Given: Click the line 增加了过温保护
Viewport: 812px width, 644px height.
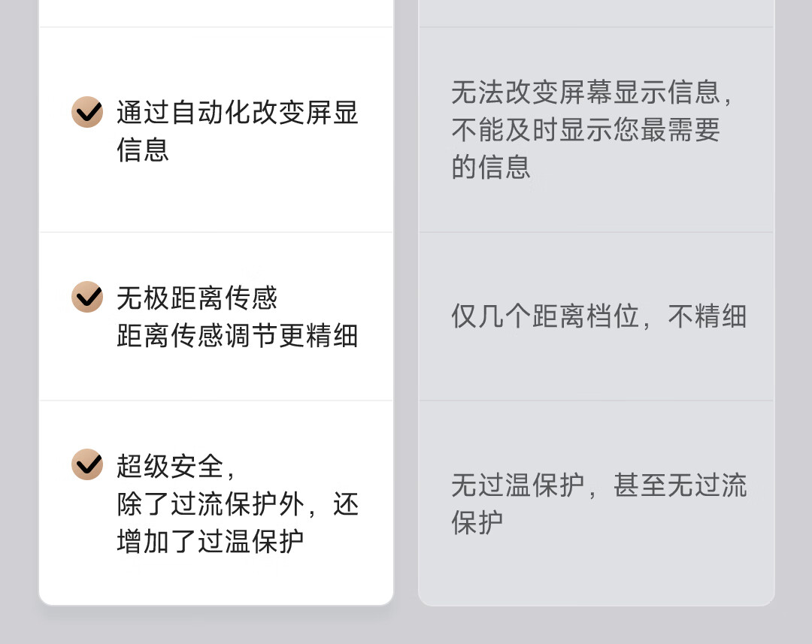Looking at the screenshot, I should (x=211, y=542).
